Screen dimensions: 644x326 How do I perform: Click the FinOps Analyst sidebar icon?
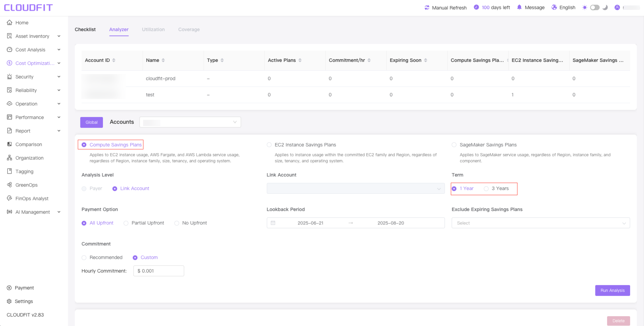click(x=9, y=199)
